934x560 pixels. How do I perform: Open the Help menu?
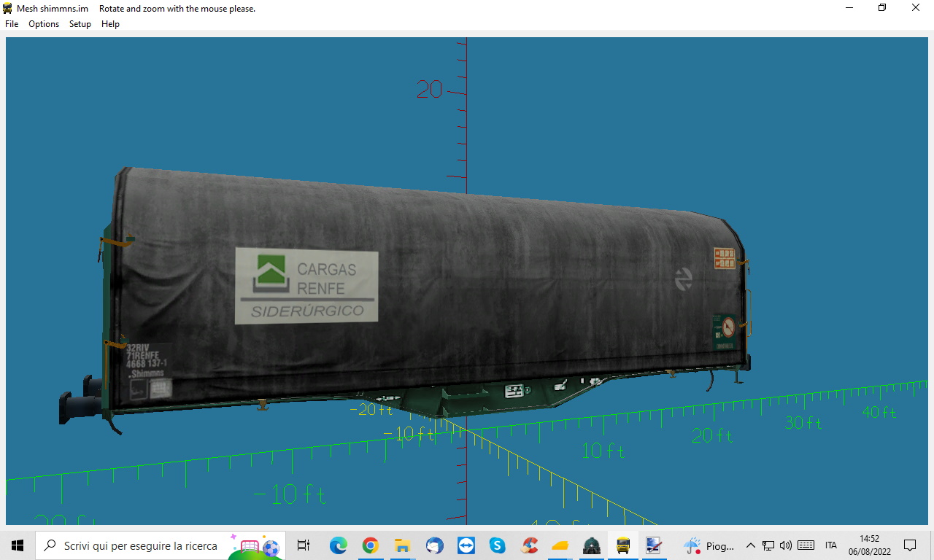[x=110, y=24]
